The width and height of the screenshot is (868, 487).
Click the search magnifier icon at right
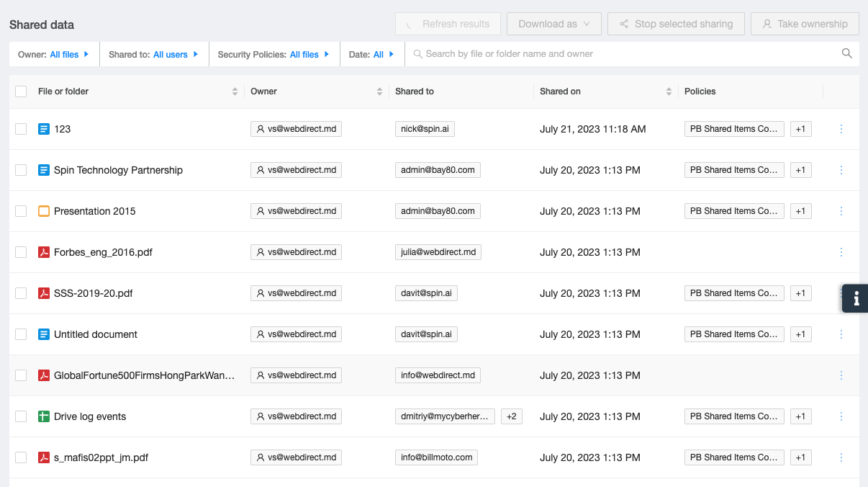(847, 53)
